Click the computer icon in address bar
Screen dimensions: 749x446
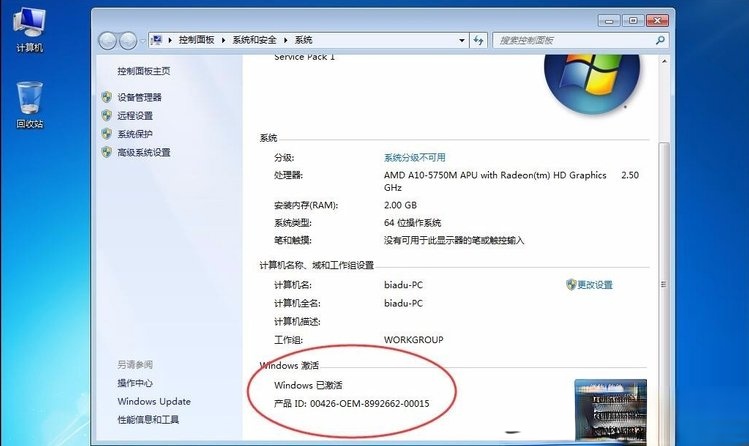(x=156, y=40)
